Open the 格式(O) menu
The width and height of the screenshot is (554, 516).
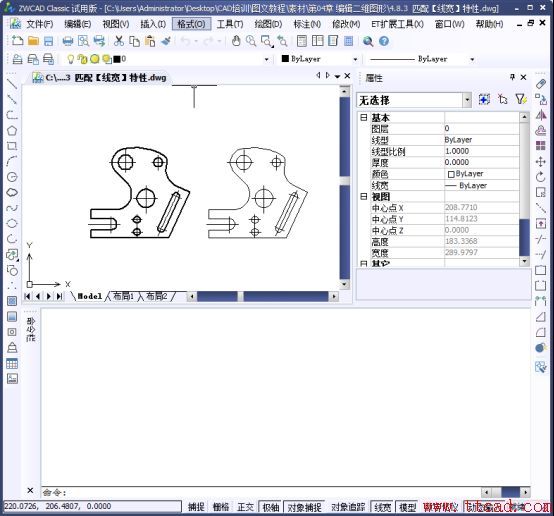coord(191,24)
